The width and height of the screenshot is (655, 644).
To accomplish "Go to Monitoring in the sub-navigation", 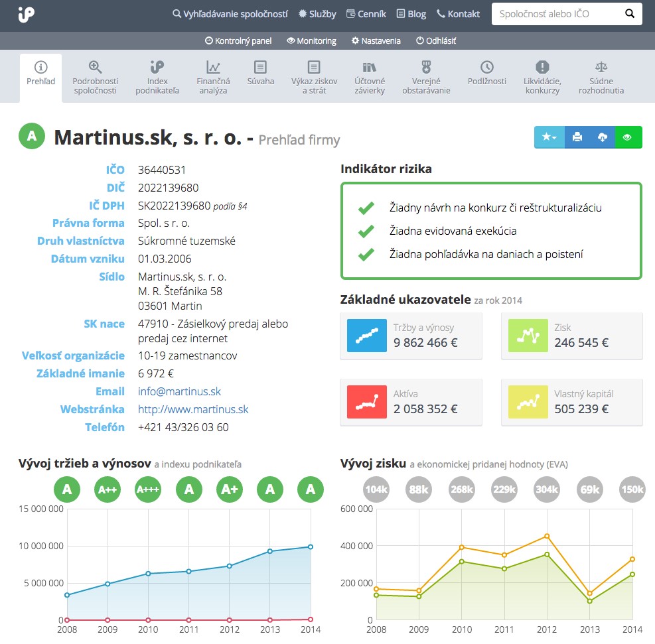I will coord(312,41).
